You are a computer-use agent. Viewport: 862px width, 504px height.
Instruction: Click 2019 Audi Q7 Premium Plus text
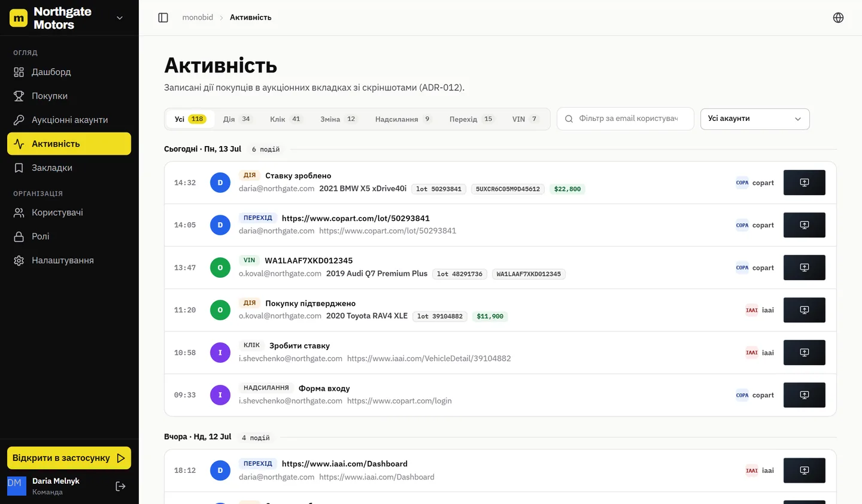377,274
